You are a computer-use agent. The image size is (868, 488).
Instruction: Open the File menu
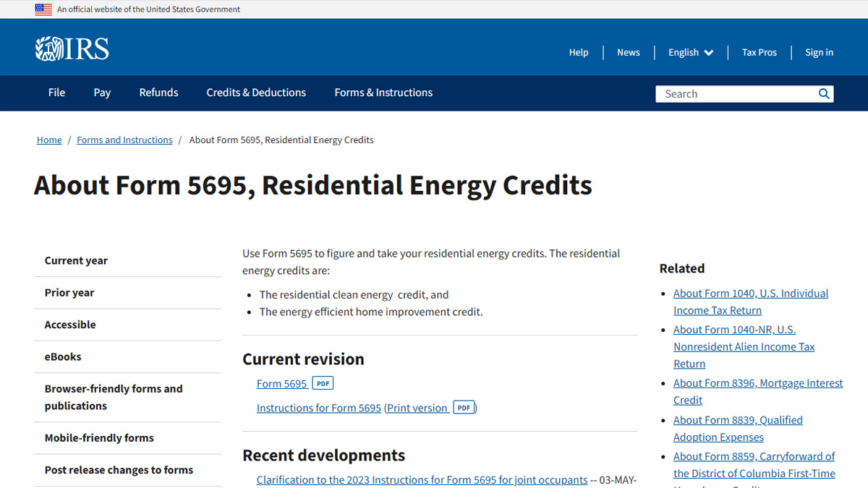tap(56, 93)
